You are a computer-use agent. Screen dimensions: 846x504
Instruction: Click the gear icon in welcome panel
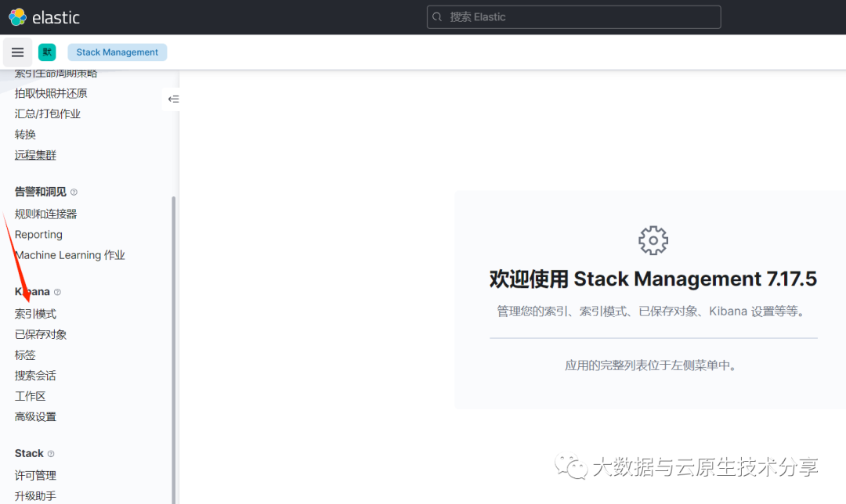click(653, 240)
